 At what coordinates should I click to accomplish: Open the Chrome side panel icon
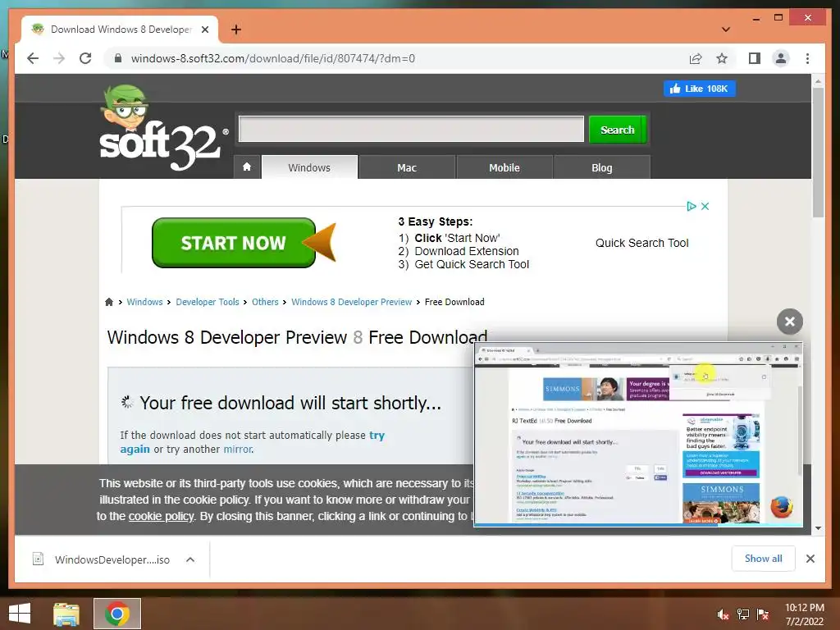[755, 58]
